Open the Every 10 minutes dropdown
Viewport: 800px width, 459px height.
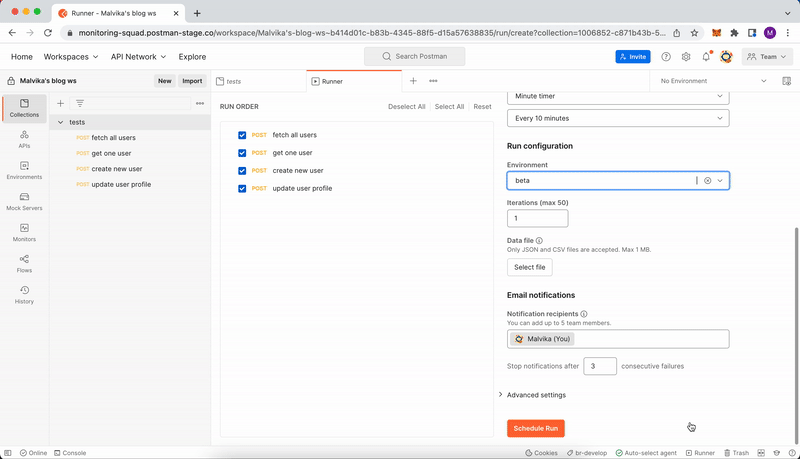click(x=618, y=118)
